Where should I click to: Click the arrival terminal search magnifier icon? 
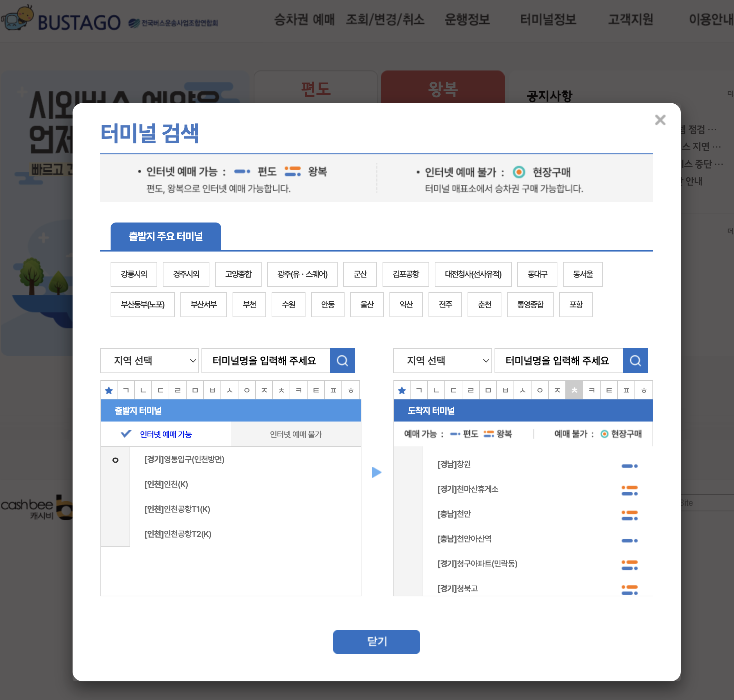[635, 360]
